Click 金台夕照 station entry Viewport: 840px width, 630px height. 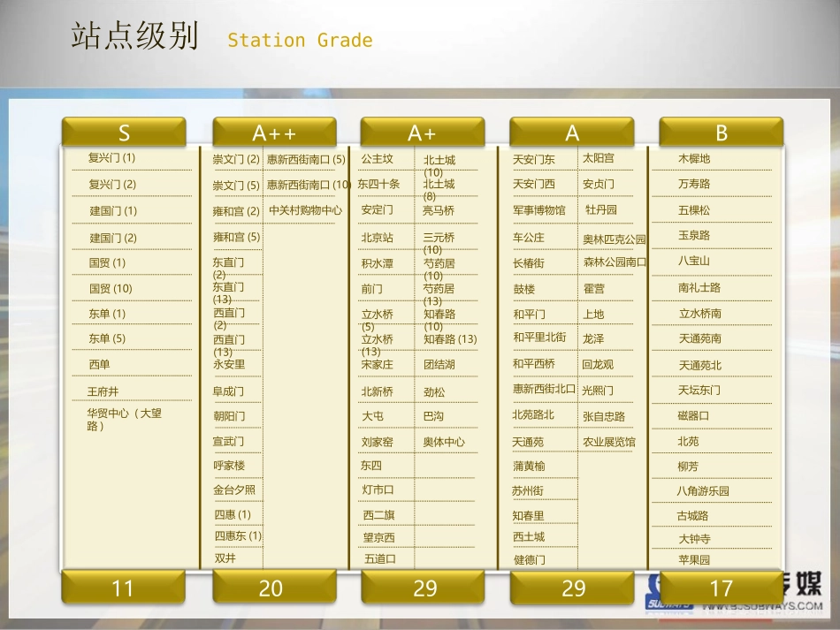pyautogui.click(x=234, y=490)
